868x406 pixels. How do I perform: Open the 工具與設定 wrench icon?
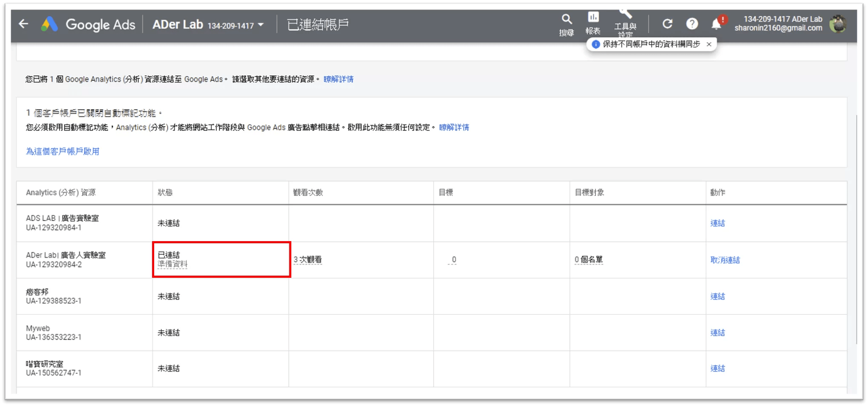point(625,14)
